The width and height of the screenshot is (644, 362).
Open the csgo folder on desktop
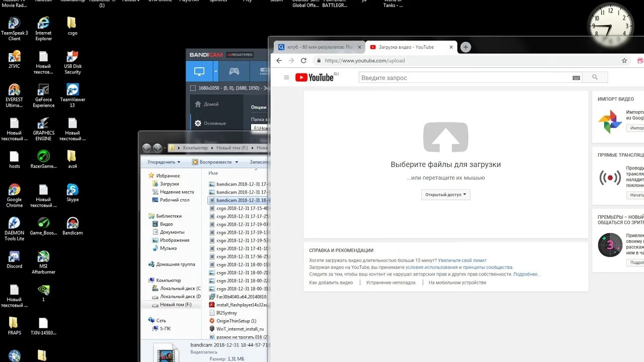pos(72,26)
